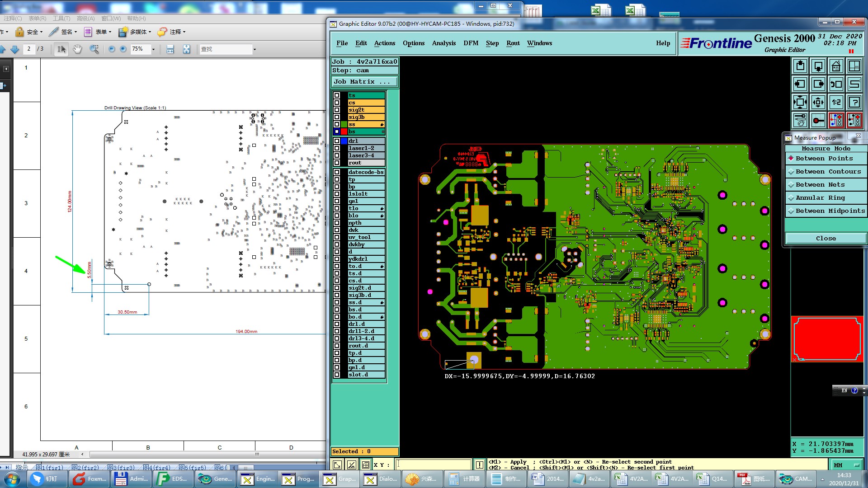
Task: Click the 查找 search field in PDF viewer
Action: tap(226, 49)
